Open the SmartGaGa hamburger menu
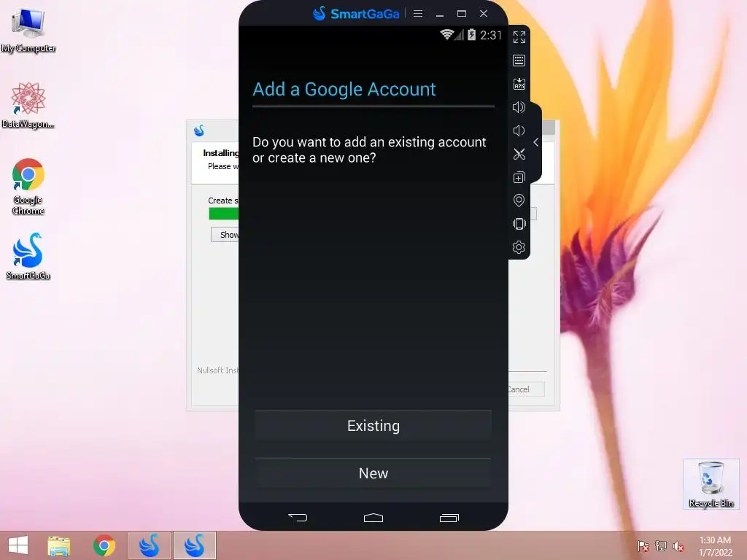Image resolution: width=747 pixels, height=560 pixels. coord(418,13)
